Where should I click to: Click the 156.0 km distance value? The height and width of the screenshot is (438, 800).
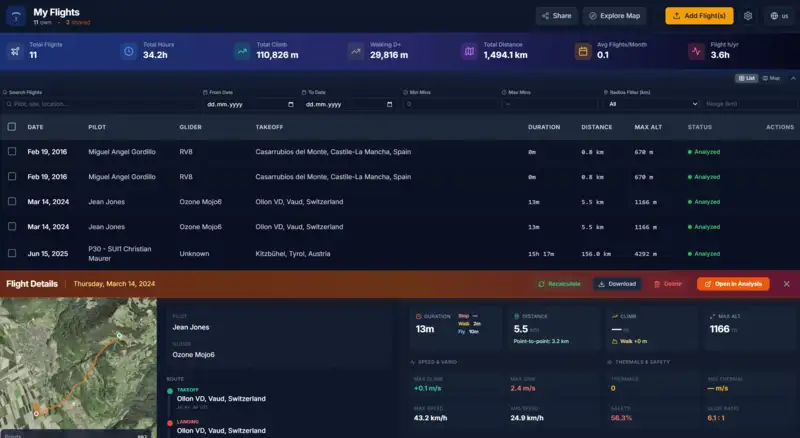pyautogui.click(x=596, y=254)
